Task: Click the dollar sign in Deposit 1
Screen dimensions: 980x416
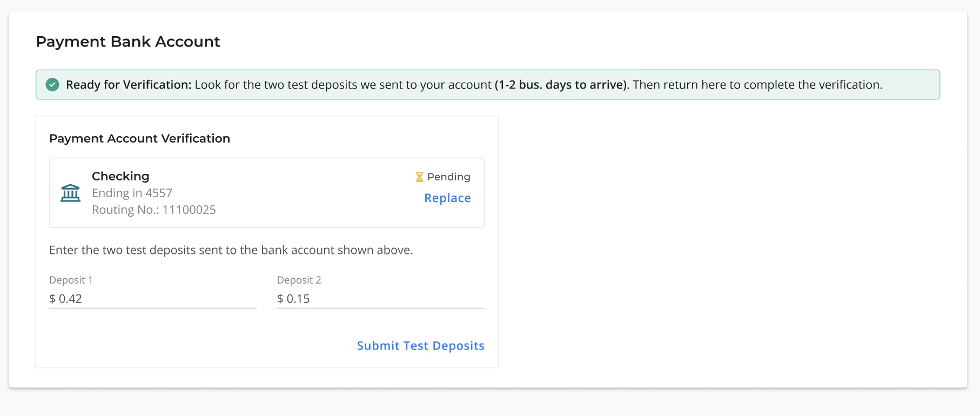Action: 52,299
